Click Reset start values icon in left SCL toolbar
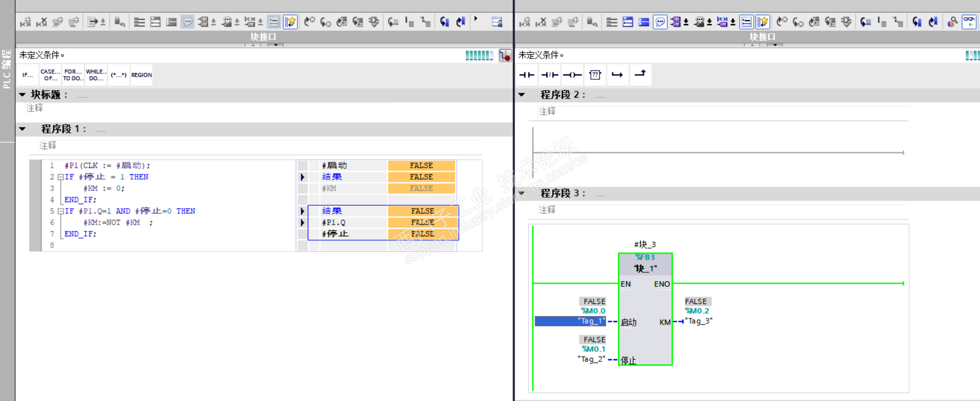Image resolution: width=980 pixels, height=401 pixels. 119,22
